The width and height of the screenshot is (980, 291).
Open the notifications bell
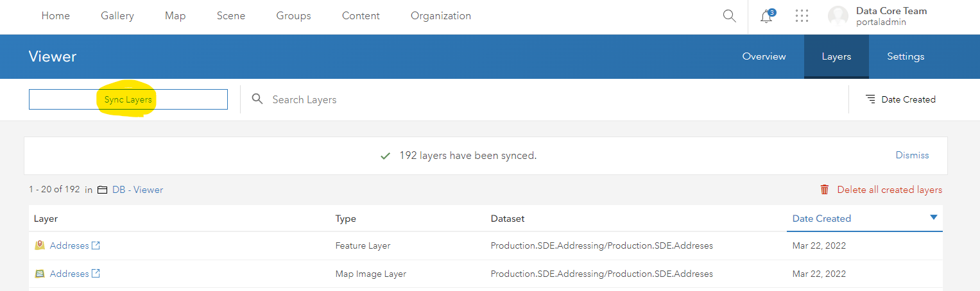(766, 16)
